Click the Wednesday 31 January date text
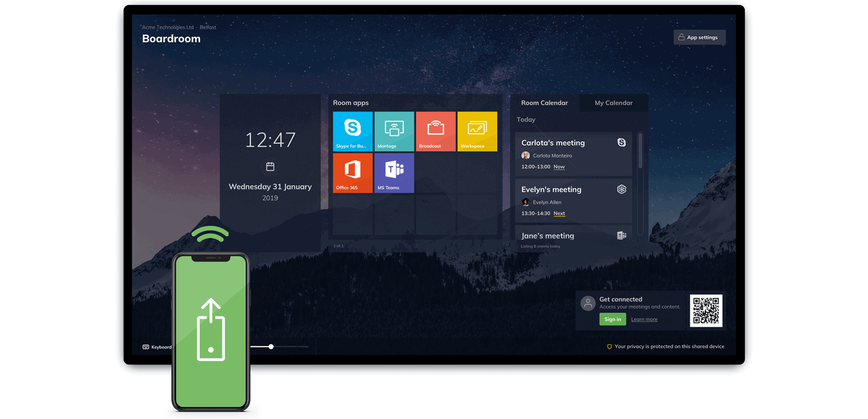 [270, 187]
